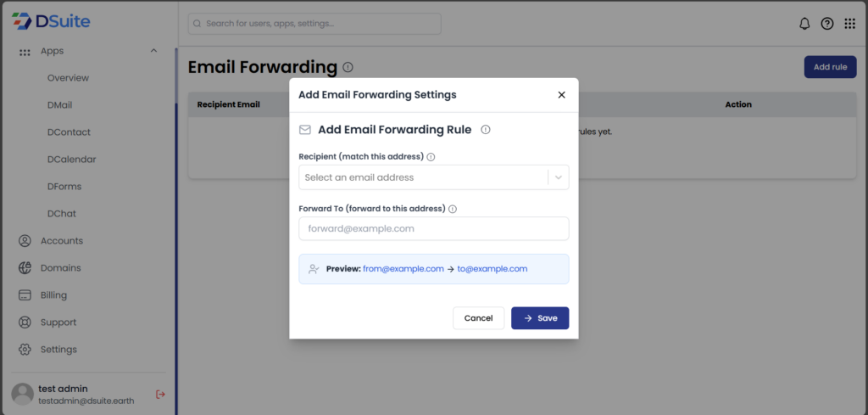Open the Domains page
Viewport: 868px width, 415px height.
point(60,268)
